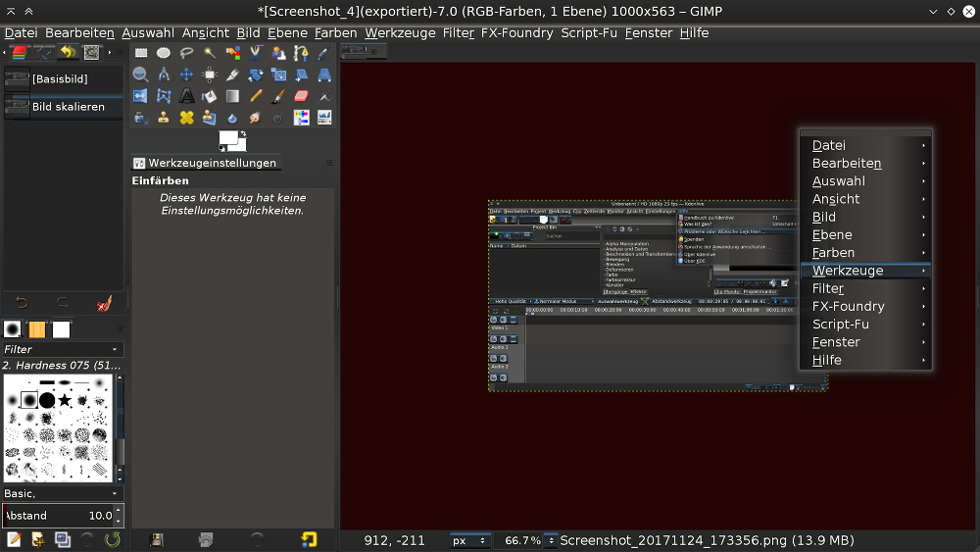
Task: Select the Flip tool
Action: (140, 96)
